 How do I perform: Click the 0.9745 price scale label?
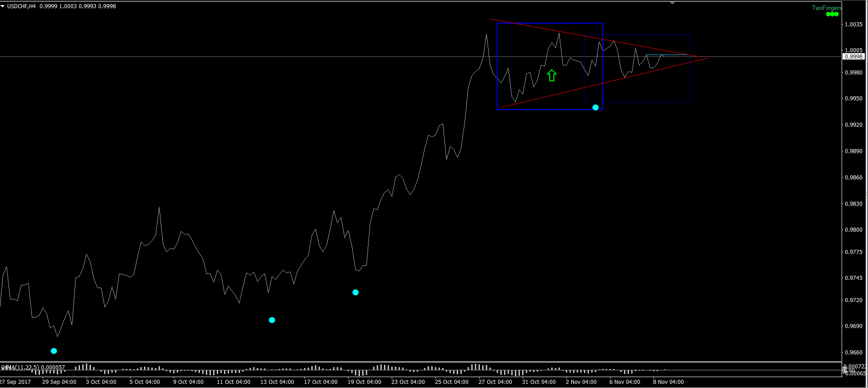(853, 278)
